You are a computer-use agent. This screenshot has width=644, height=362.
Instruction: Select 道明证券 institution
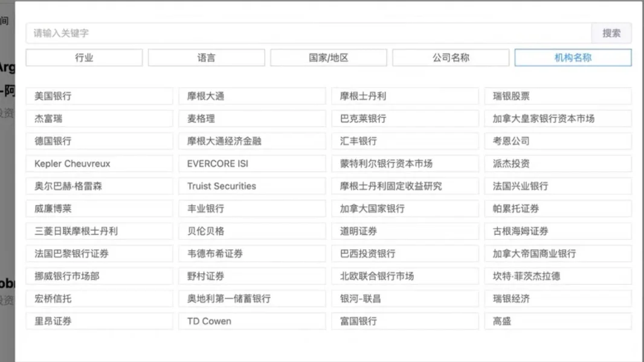pyautogui.click(x=405, y=231)
